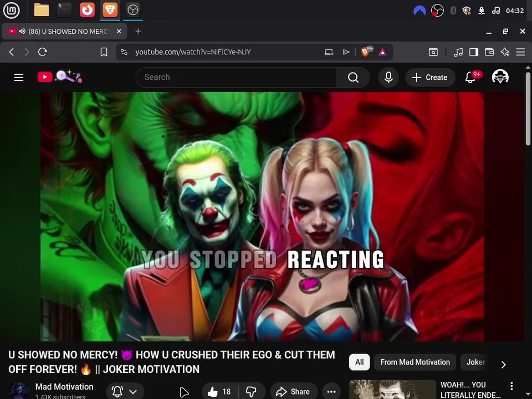Screen dimensions: 532x399
Task: Click the send/share arrow in address bar
Action: (346, 52)
